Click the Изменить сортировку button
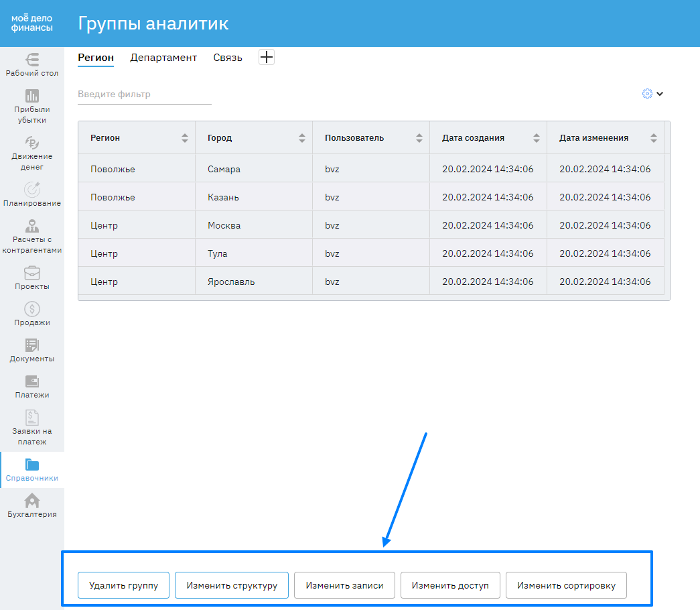The width and height of the screenshot is (700, 610). [x=565, y=585]
